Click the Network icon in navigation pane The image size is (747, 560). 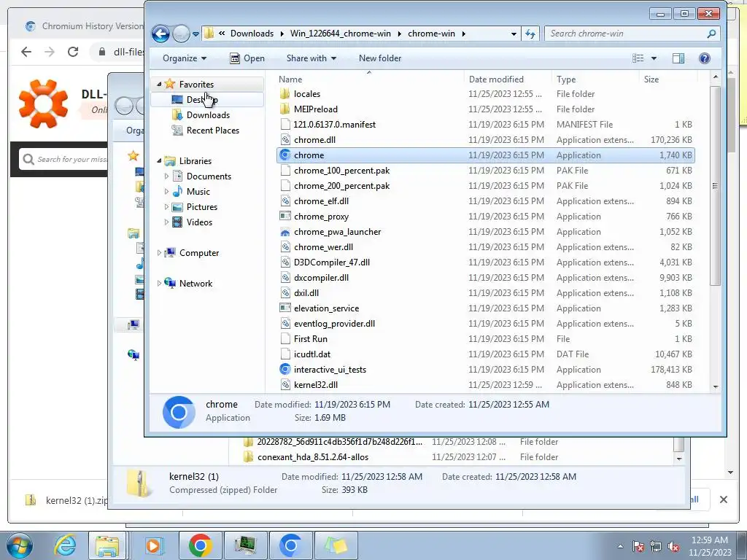coord(170,283)
